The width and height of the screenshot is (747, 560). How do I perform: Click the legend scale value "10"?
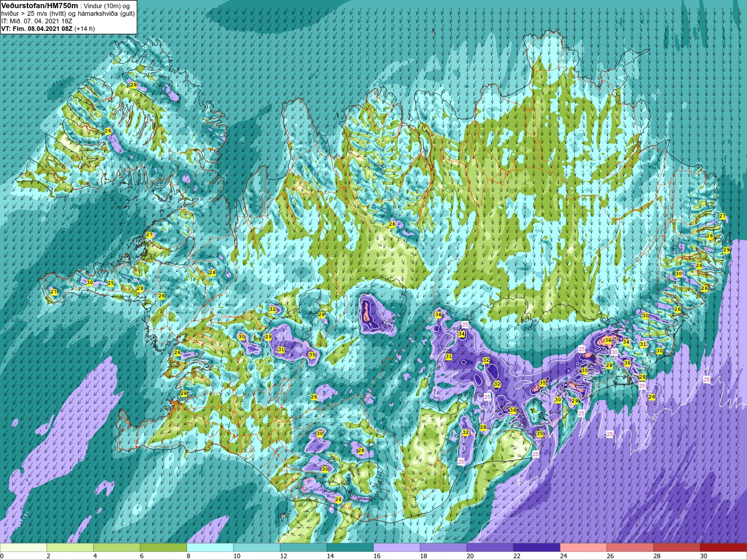point(236,556)
